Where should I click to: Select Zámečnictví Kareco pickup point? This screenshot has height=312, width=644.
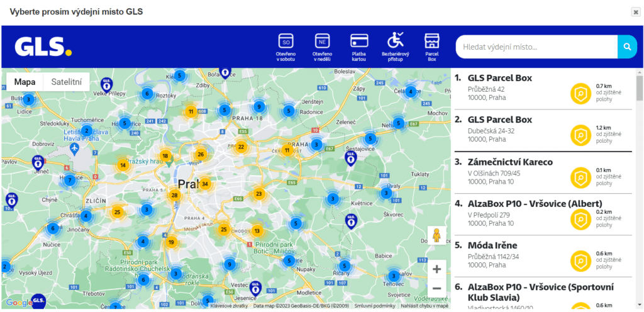(543, 172)
